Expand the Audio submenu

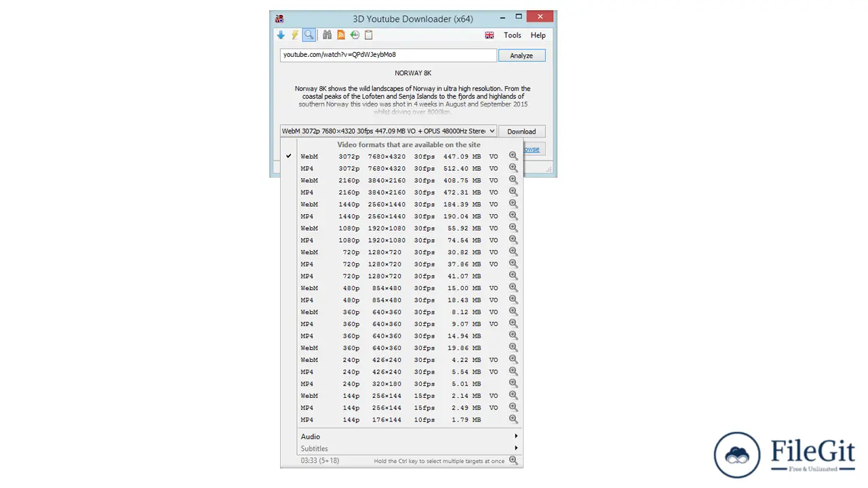tap(410, 436)
